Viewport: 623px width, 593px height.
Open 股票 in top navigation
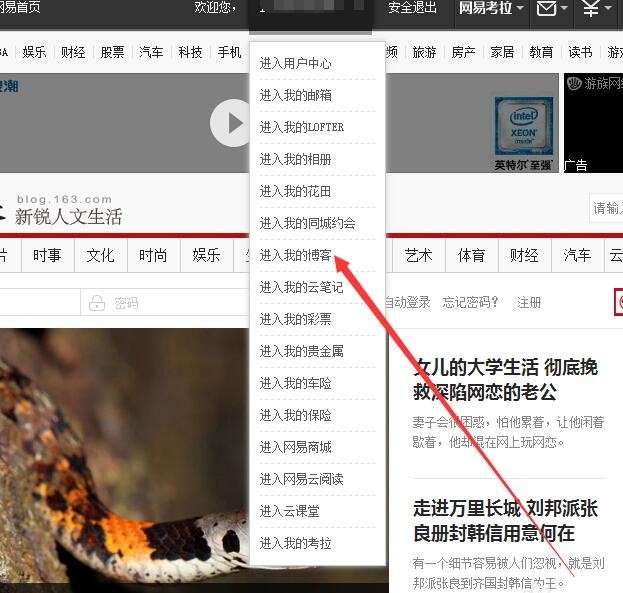(112, 52)
